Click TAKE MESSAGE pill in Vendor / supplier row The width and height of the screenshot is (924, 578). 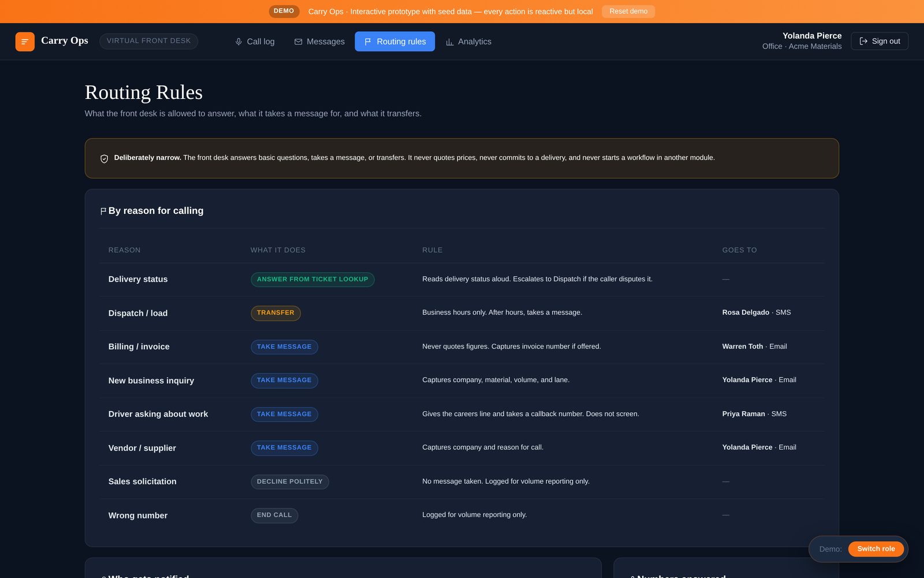[284, 448]
